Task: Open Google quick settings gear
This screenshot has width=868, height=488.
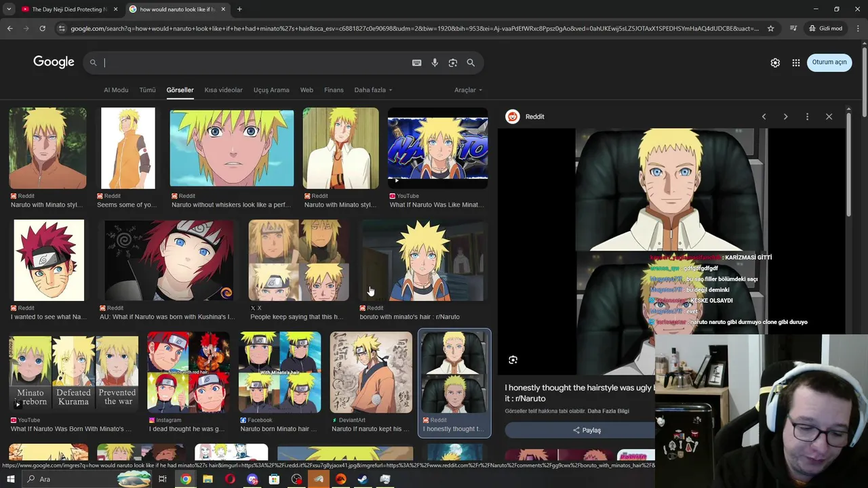Action: click(x=775, y=62)
